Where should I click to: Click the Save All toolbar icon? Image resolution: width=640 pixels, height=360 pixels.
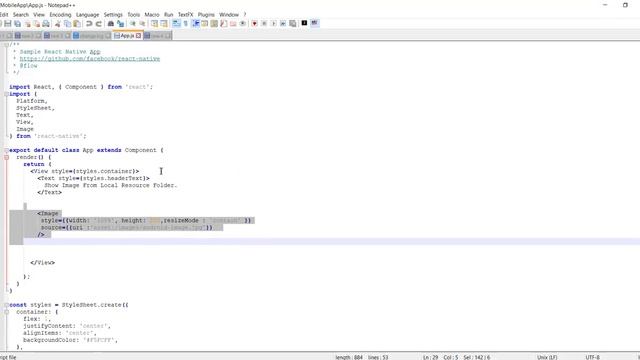(x=18, y=24)
